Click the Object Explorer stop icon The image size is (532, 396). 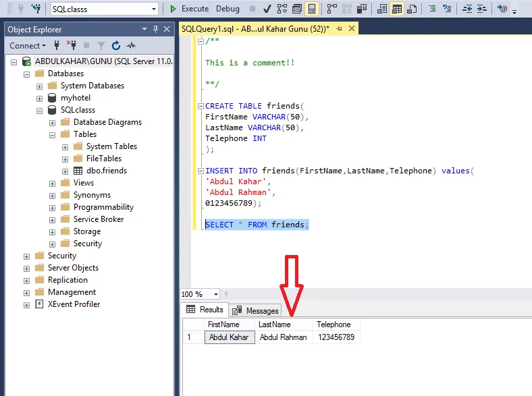(x=86, y=45)
